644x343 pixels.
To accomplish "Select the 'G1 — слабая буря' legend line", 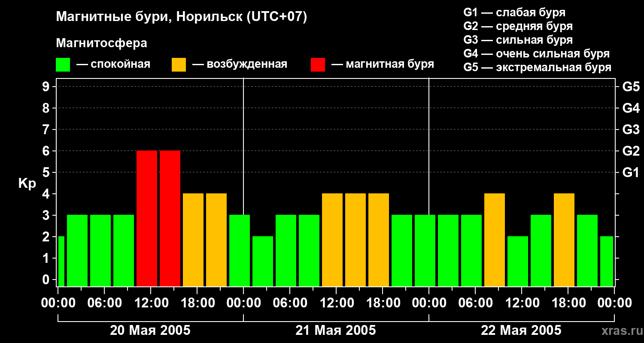I will pyautogui.click(x=514, y=12).
